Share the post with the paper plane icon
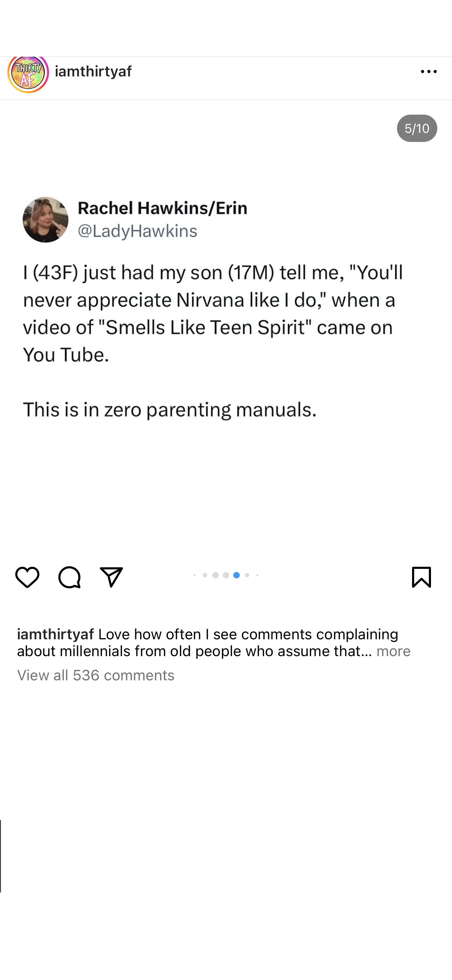452x980 pixels. pos(111,577)
